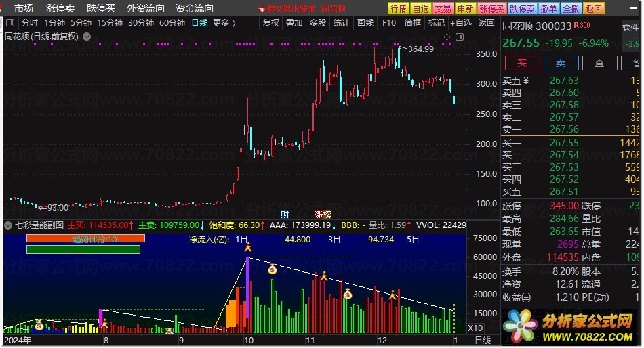The height and width of the screenshot is (348, 644).
Task: Click the 撤单 button
Action: [x=548, y=9]
